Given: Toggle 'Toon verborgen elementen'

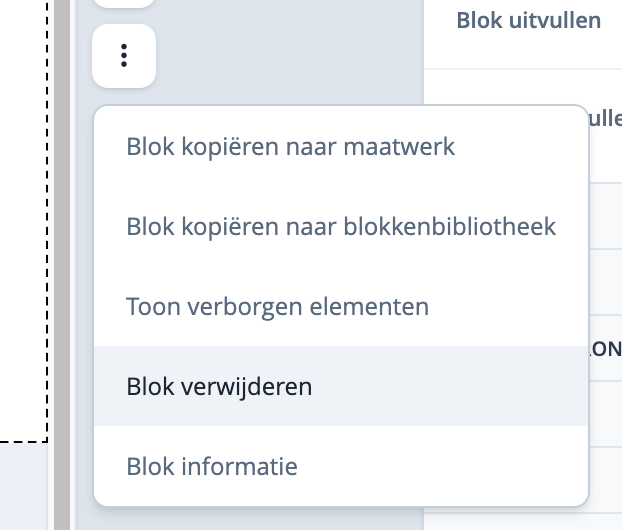Looking at the screenshot, I should tap(277, 306).
